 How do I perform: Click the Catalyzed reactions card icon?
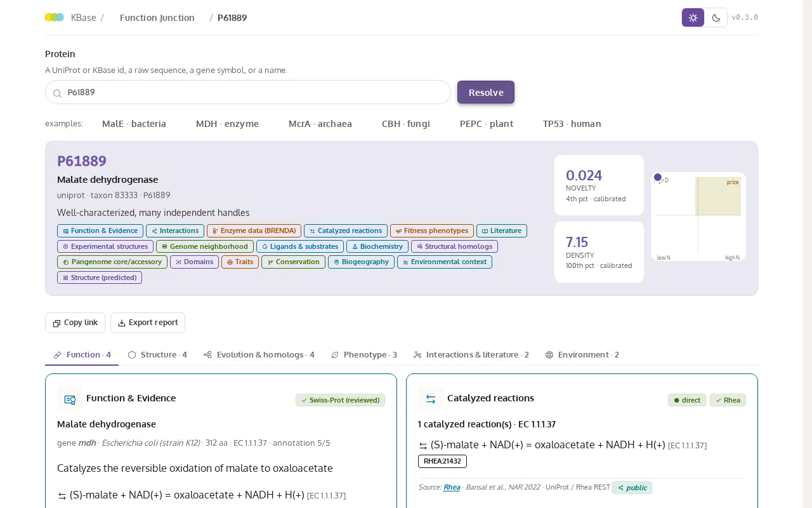(431, 399)
